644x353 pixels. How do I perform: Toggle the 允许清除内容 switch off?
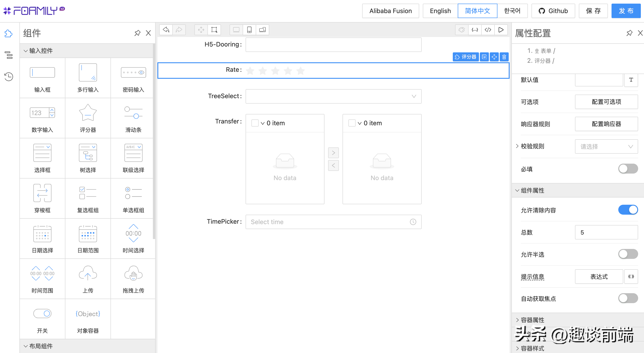coord(628,210)
